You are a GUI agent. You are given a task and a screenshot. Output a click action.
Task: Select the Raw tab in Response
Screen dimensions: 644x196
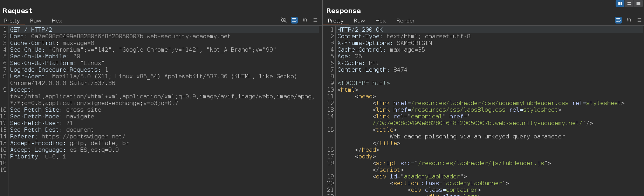click(x=359, y=21)
